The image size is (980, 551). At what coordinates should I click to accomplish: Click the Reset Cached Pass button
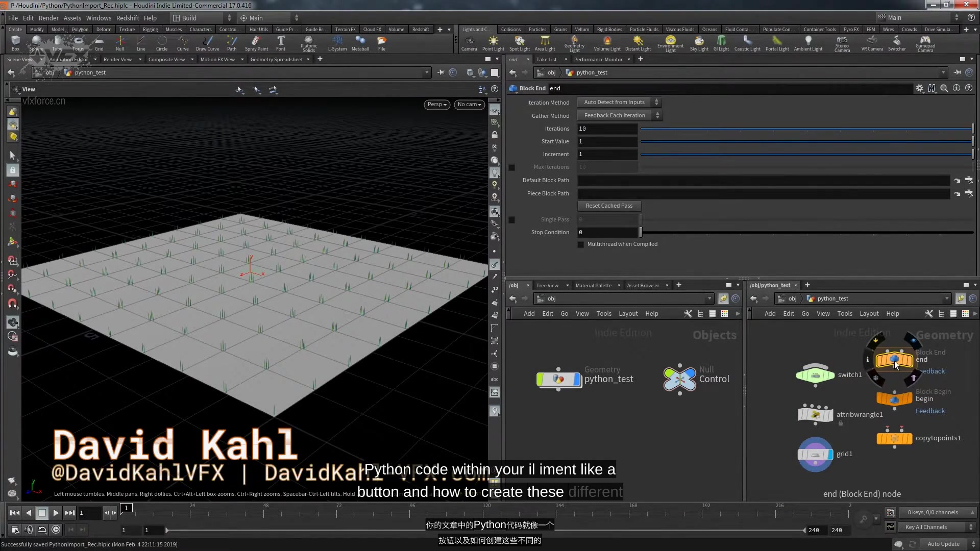point(609,206)
